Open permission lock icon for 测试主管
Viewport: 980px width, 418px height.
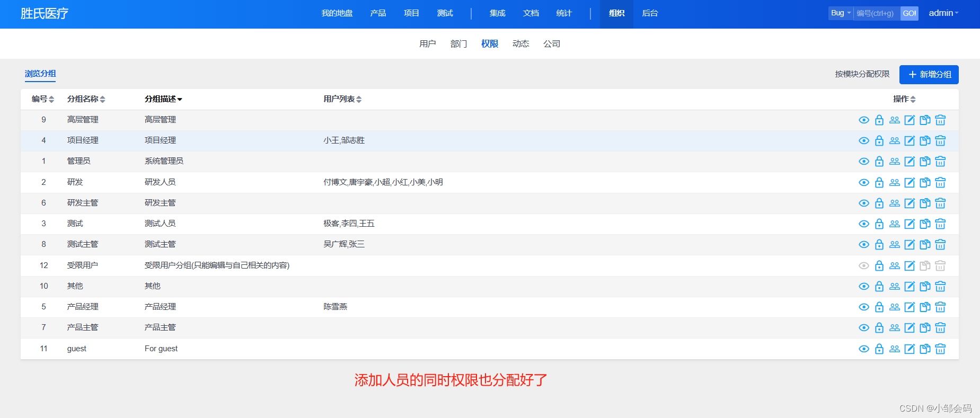point(879,245)
